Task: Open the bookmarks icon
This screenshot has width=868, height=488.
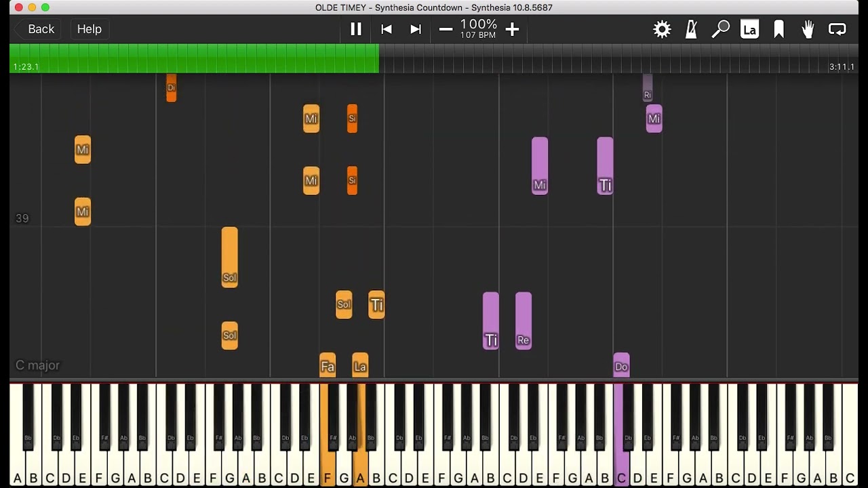Action: [779, 29]
